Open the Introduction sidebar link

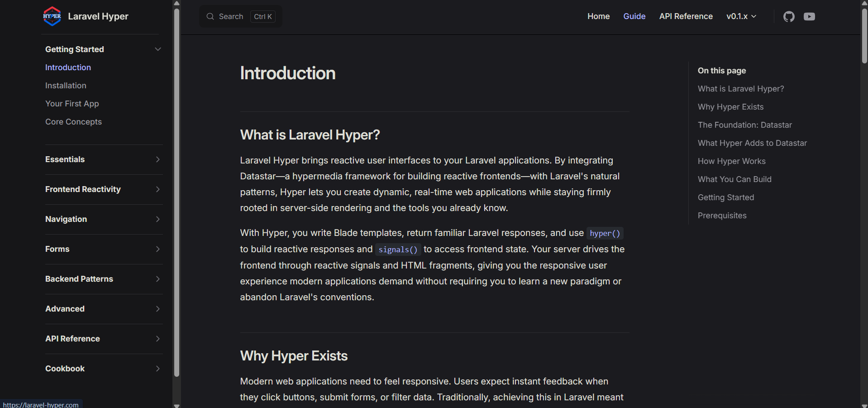click(x=68, y=67)
